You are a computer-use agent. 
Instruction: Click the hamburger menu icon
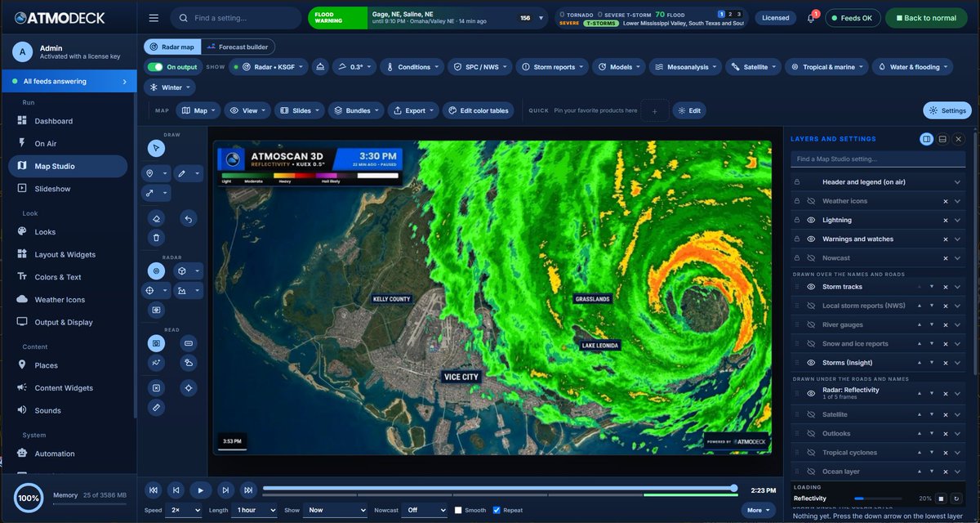154,18
